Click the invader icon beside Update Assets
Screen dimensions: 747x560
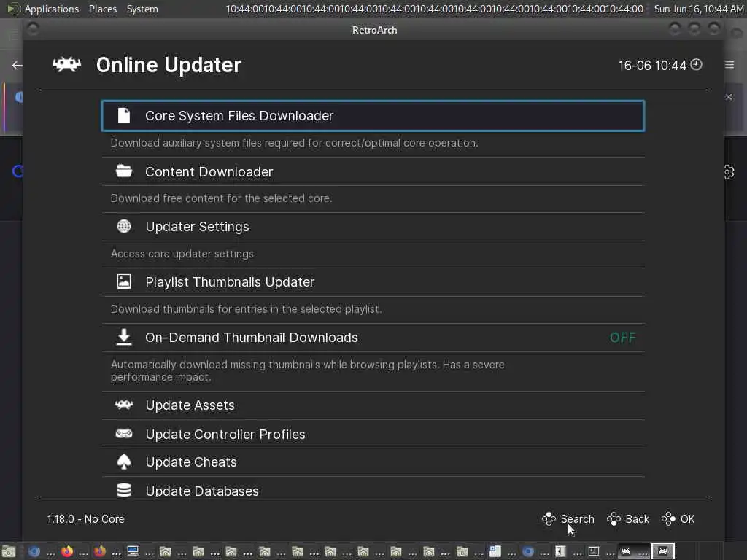tap(124, 405)
